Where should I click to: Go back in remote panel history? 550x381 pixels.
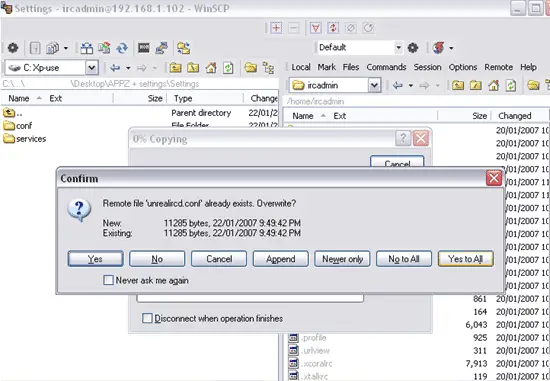(397, 85)
